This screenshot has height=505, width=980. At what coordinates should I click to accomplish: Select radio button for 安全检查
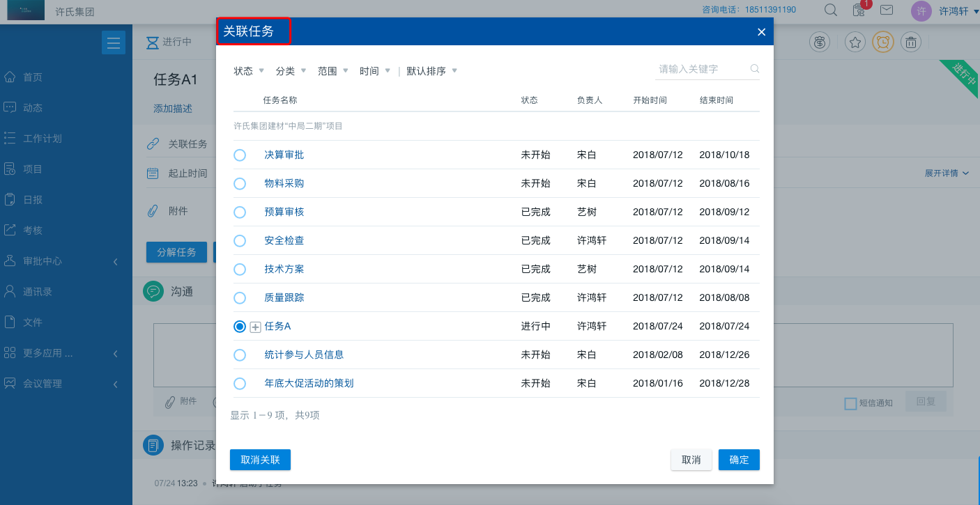240,240
